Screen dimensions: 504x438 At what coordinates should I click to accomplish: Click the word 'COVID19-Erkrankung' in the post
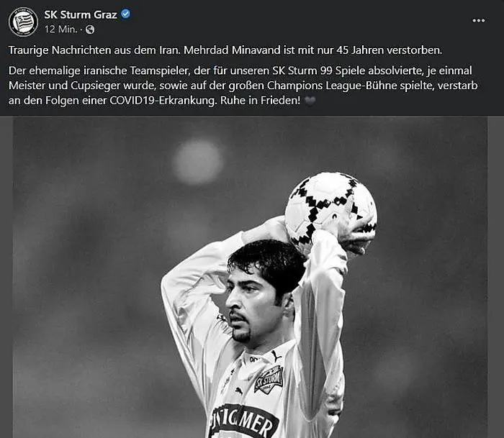point(163,101)
